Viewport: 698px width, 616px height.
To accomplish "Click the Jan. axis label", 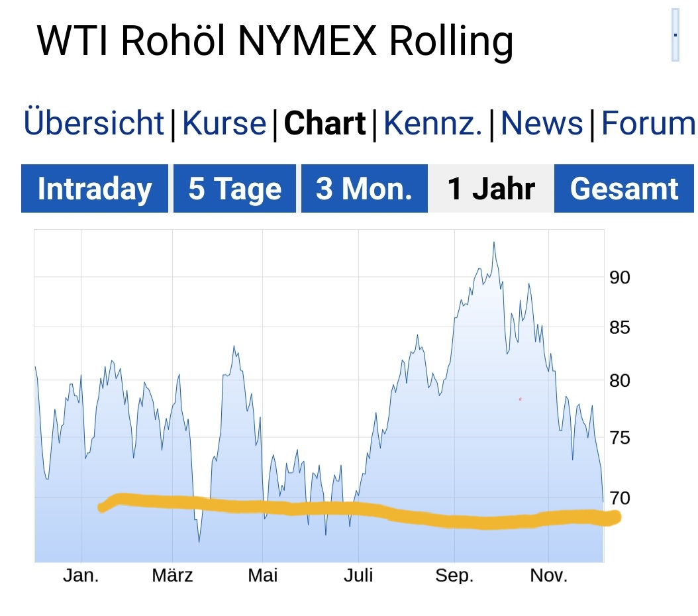I will [81, 576].
